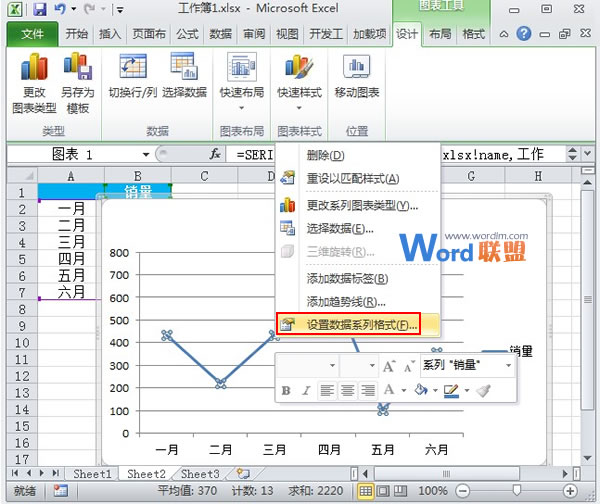Adjust the zoom slider handle

tap(517, 490)
